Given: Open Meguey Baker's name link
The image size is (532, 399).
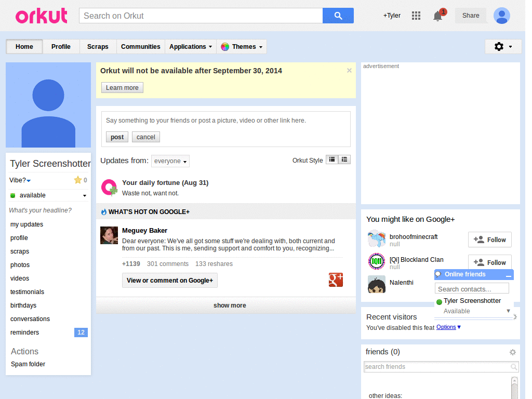Looking at the screenshot, I should coord(144,231).
